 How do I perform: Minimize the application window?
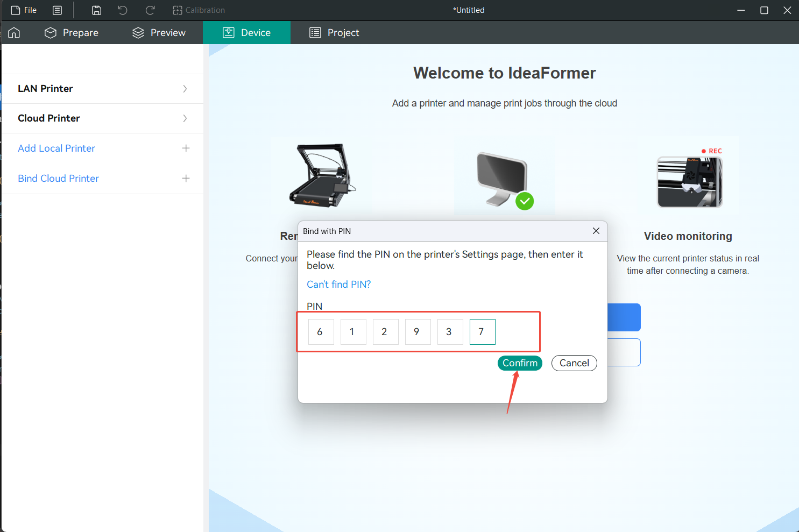point(741,10)
